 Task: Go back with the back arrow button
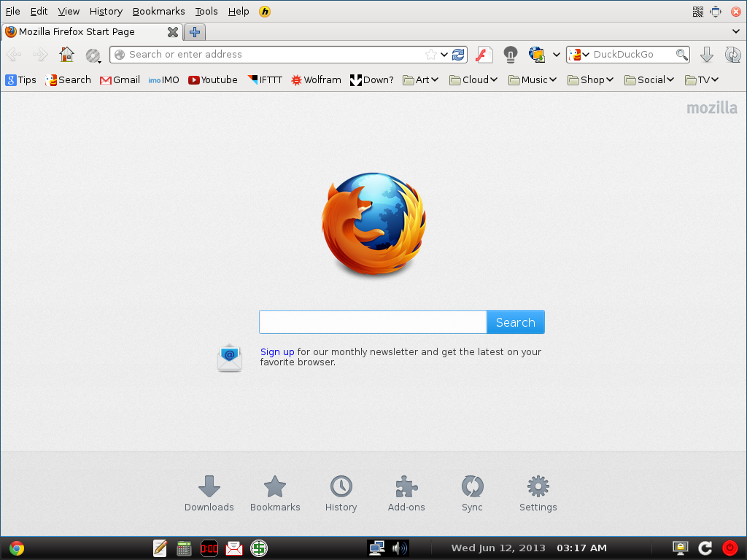[14, 55]
